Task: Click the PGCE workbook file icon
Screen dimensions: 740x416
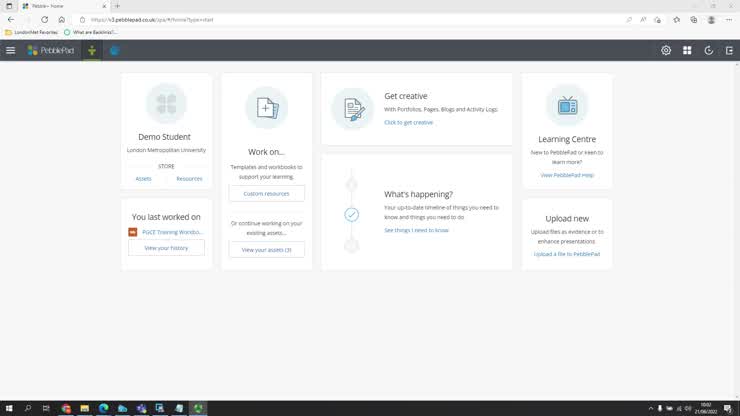Action: tap(133, 232)
